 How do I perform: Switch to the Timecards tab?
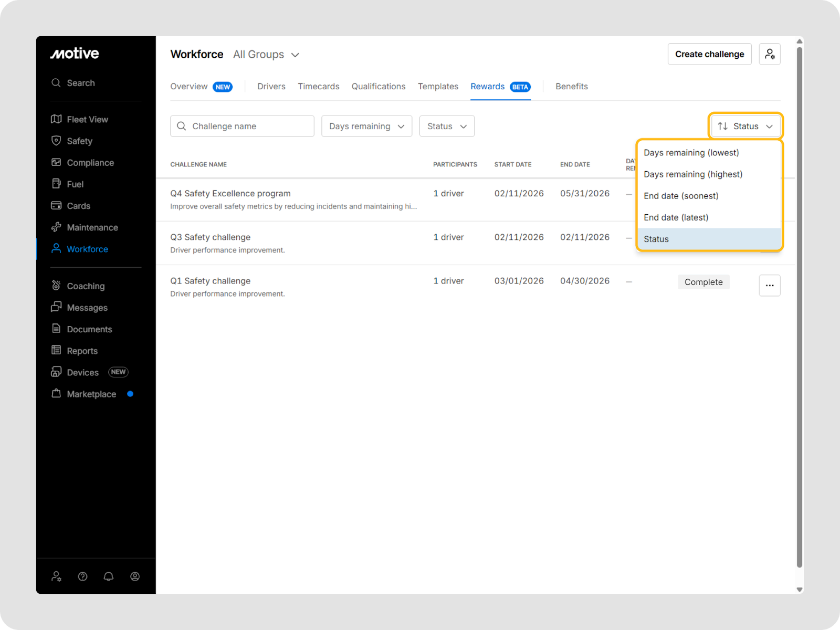[319, 87]
